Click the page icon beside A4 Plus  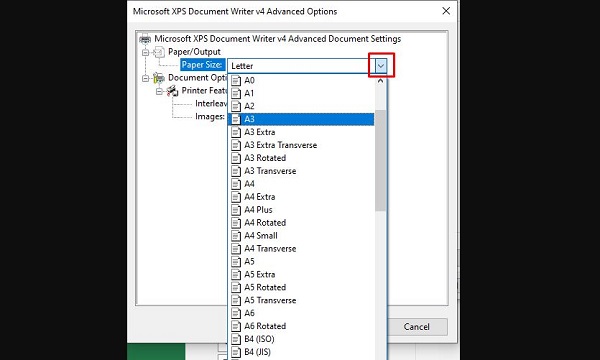pyautogui.click(x=236, y=210)
